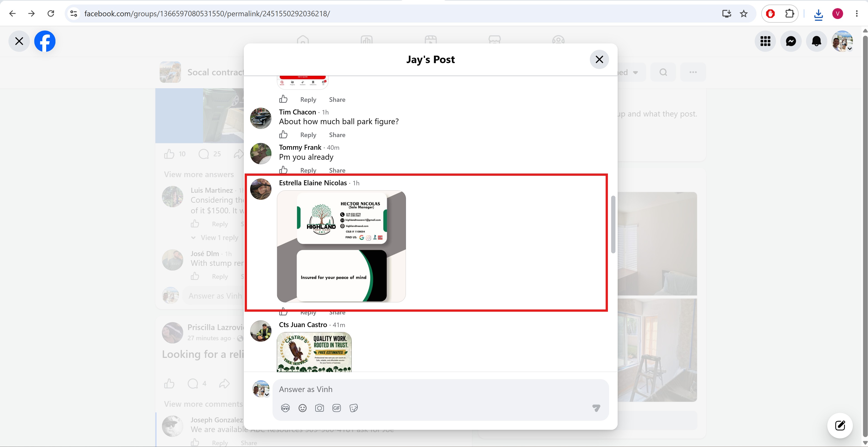Click View more answers behind the dialog
Screen dimensions: 868x447
click(199, 174)
